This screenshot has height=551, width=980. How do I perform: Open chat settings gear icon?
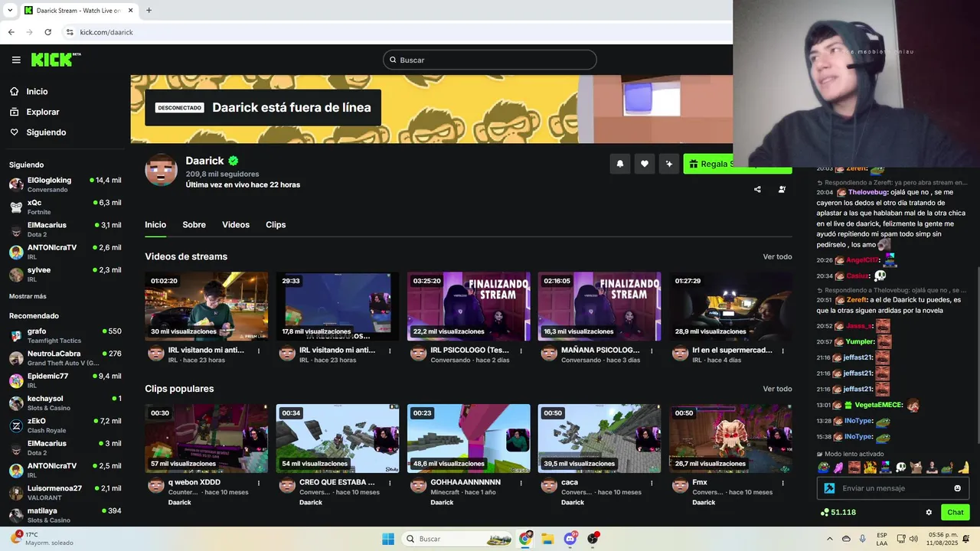(929, 512)
